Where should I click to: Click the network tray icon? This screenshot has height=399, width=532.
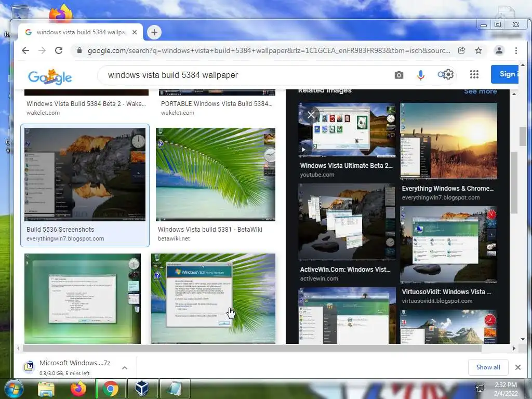pos(480,389)
